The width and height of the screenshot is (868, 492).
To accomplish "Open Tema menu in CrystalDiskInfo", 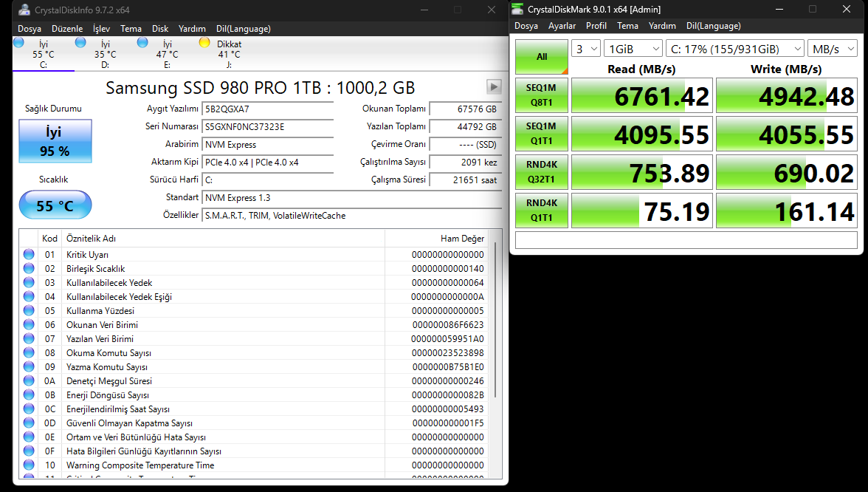I will tap(131, 29).
